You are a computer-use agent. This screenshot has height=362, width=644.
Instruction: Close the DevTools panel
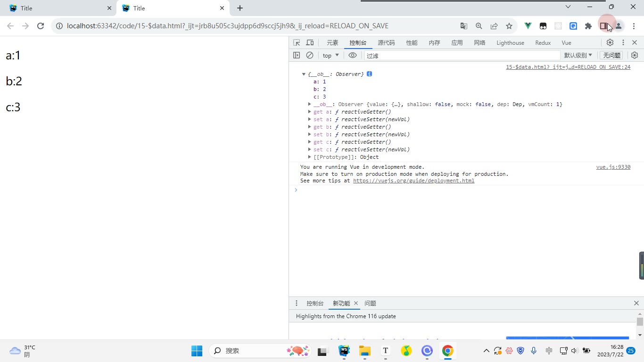point(635,42)
